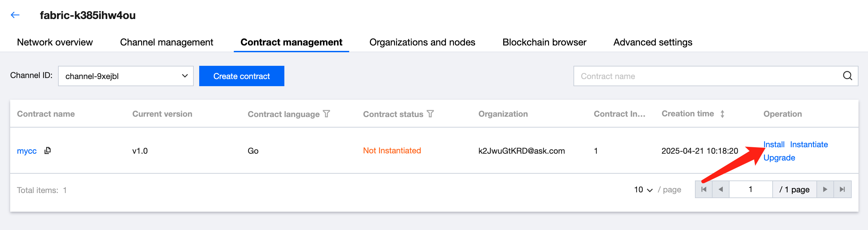Instantiate the mycc contract
The image size is (868, 230).
(809, 145)
